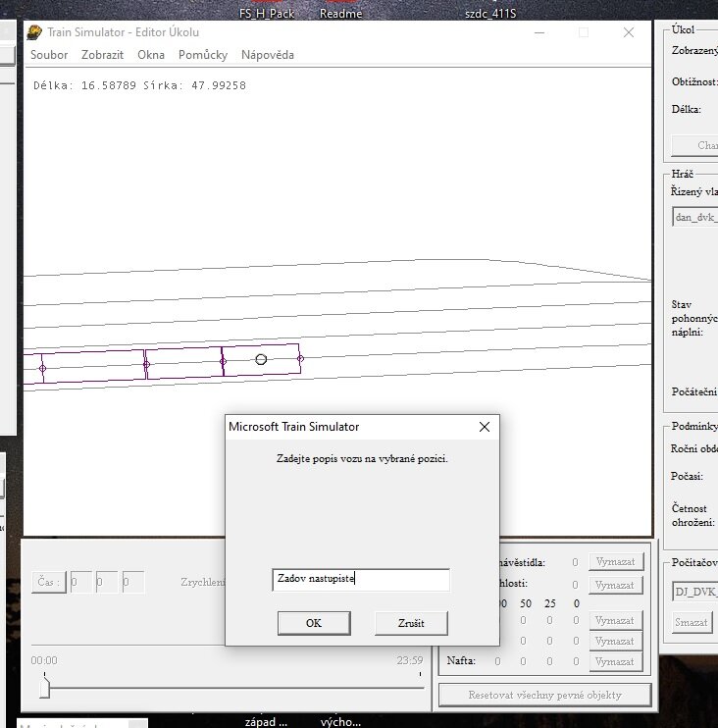Click the dan_dvk driven train field
Screen dimensions: 718x728
click(x=694, y=217)
